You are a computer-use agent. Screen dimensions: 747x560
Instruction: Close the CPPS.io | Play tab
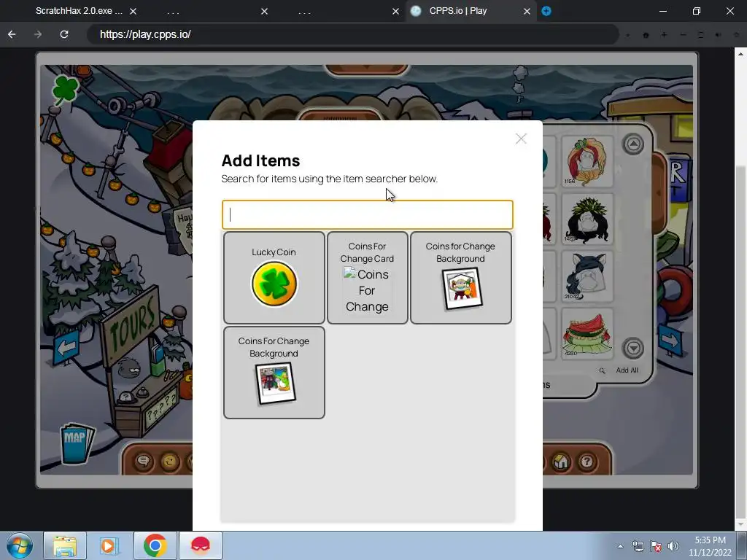tap(527, 11)
